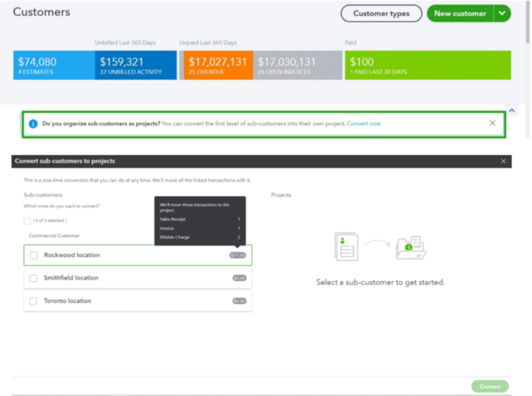Click the Rockwood location $77.50 badge

pyautogui.click(x=238, y=255)
